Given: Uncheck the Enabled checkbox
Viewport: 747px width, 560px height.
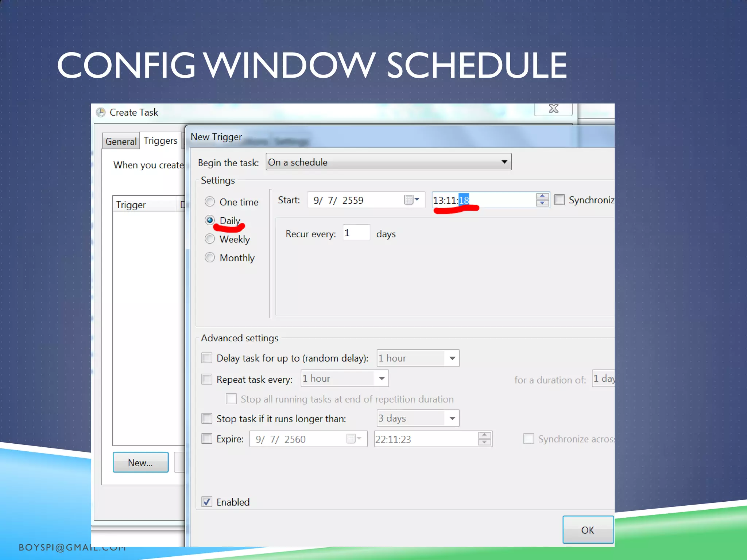Looking at the screenshot, I should (207, 502).
